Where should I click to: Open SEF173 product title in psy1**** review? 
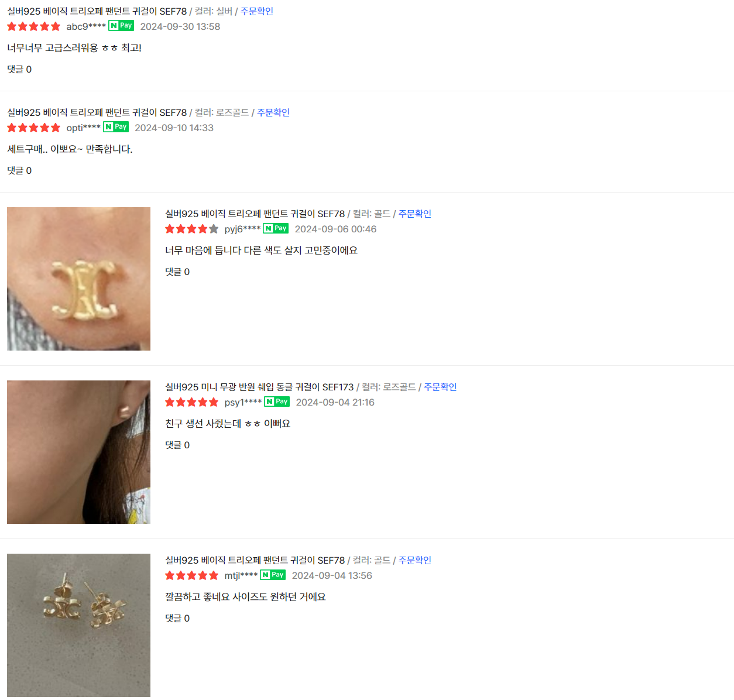click(259, 387)
